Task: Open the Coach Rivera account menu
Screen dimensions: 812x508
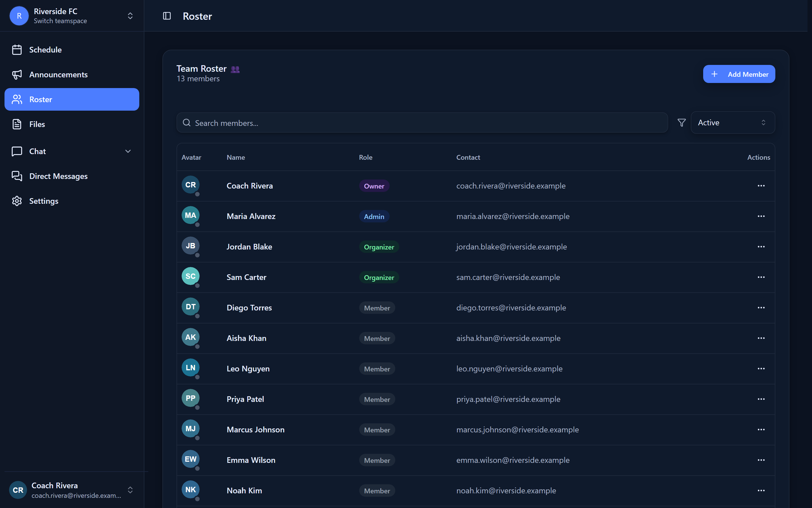Action: point(72,490)
